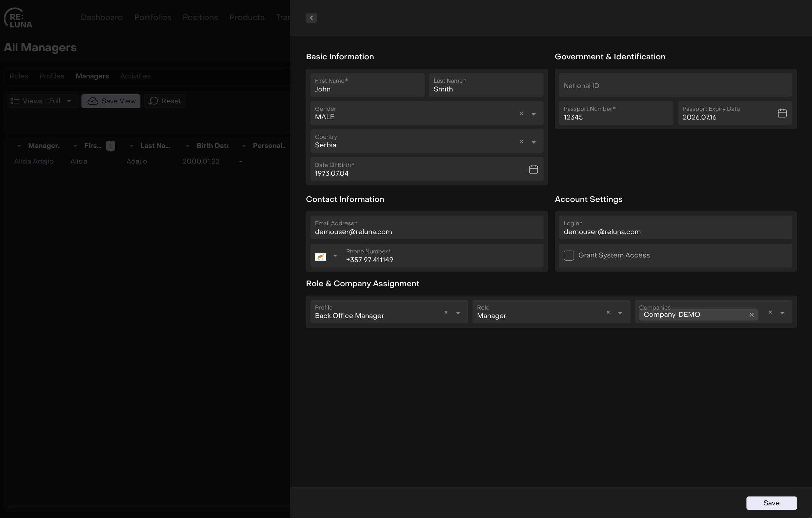
Task: Click the Login field
Action: (x=675, y=228)
